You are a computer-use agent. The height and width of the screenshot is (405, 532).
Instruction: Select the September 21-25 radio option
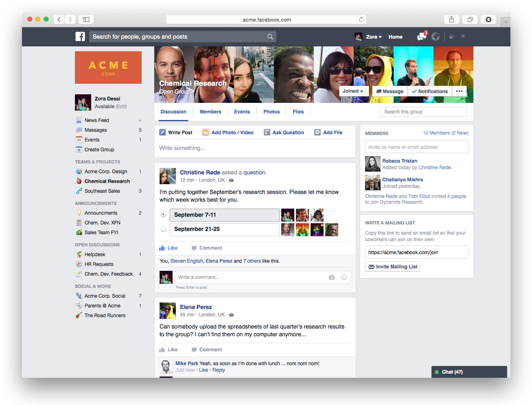tap(163, 229)
